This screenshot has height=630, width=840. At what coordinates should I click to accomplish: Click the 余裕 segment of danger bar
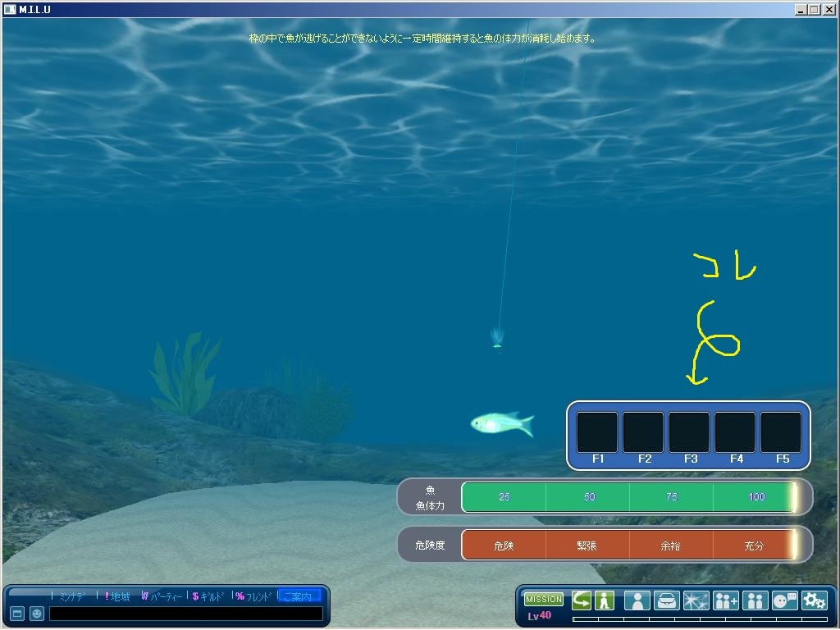(x=671, y=546)
